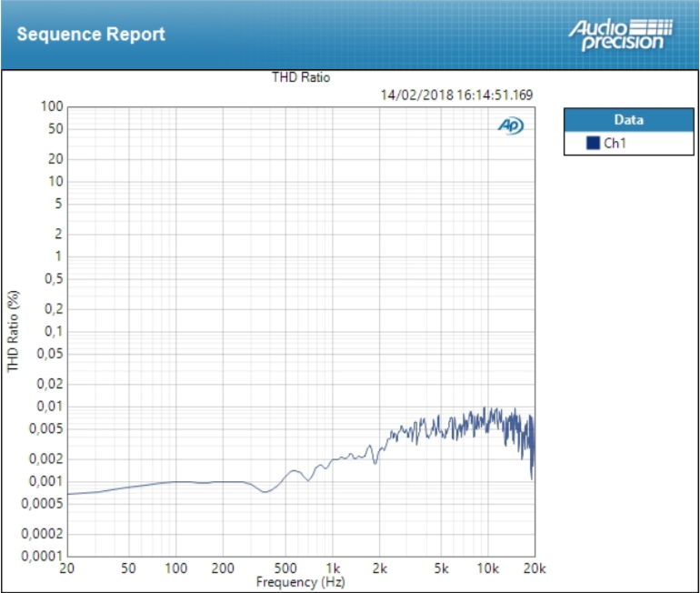
Task: Select the 0,0001 Y-axis tick label
Action: pyautogui.click(x=42, y=556)
